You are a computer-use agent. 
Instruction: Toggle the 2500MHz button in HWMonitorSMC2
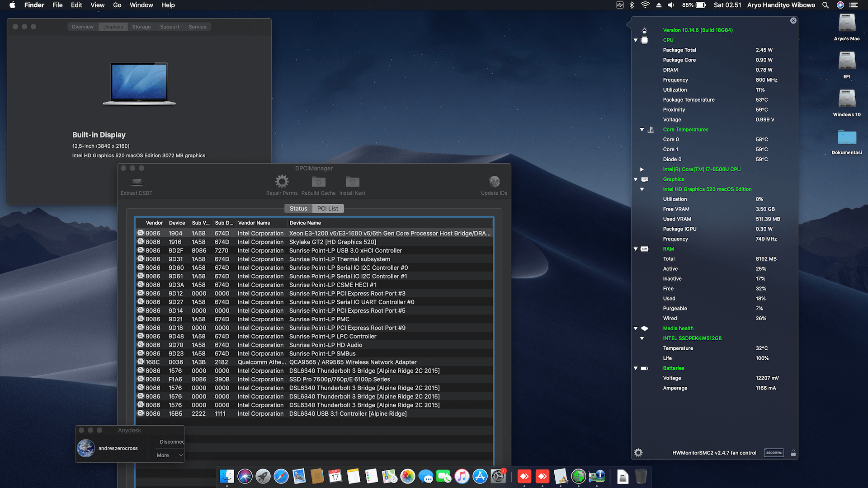(774, 453)
